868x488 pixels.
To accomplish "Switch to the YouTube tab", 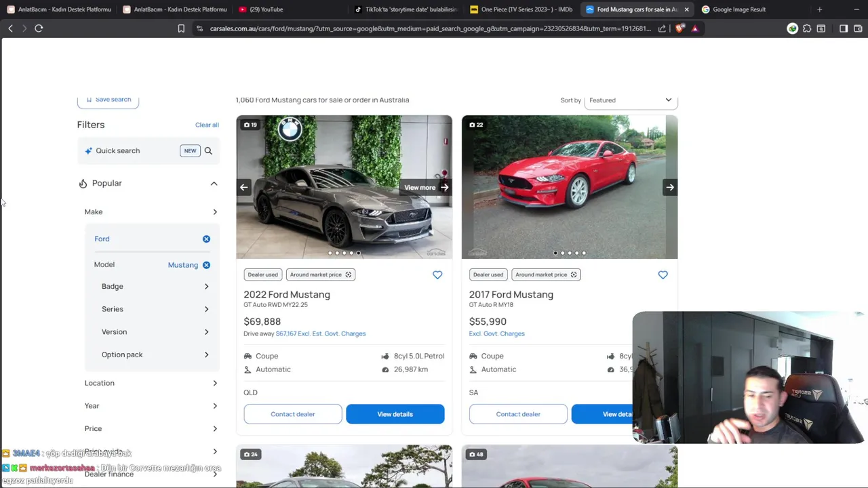I will 290,9.
